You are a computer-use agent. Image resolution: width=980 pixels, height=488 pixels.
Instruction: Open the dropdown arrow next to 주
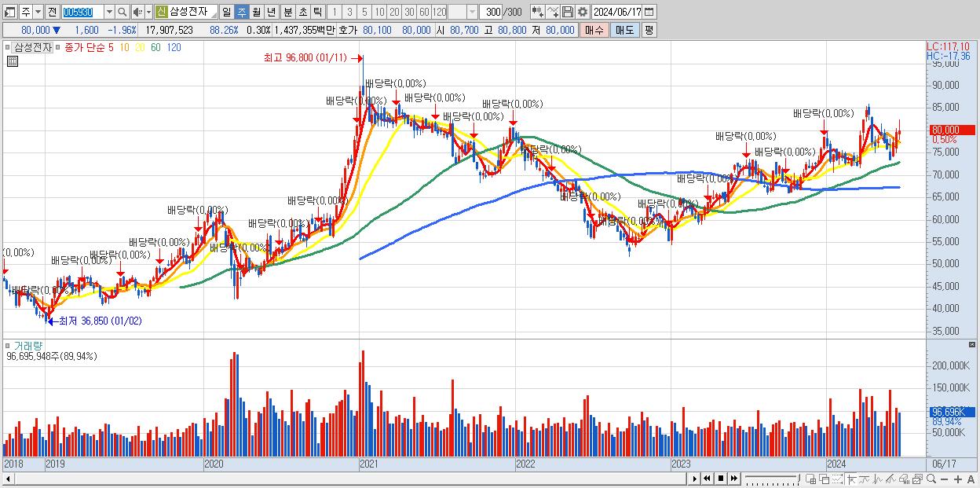pos(38,12)
